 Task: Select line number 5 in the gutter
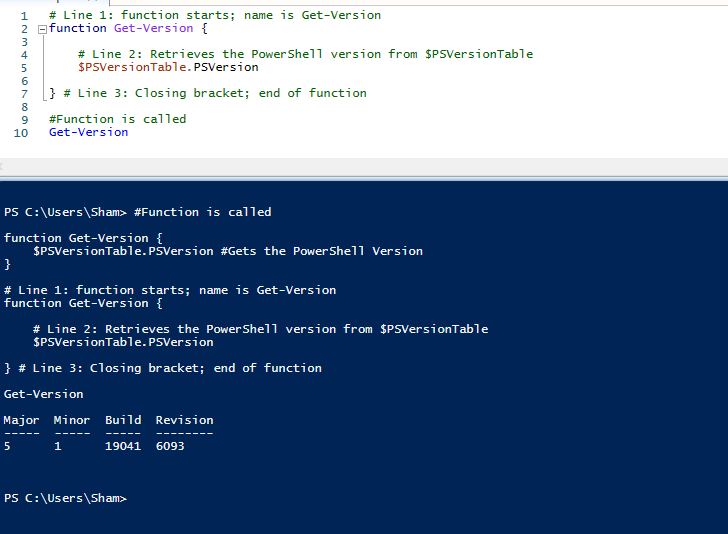[24, 68]
